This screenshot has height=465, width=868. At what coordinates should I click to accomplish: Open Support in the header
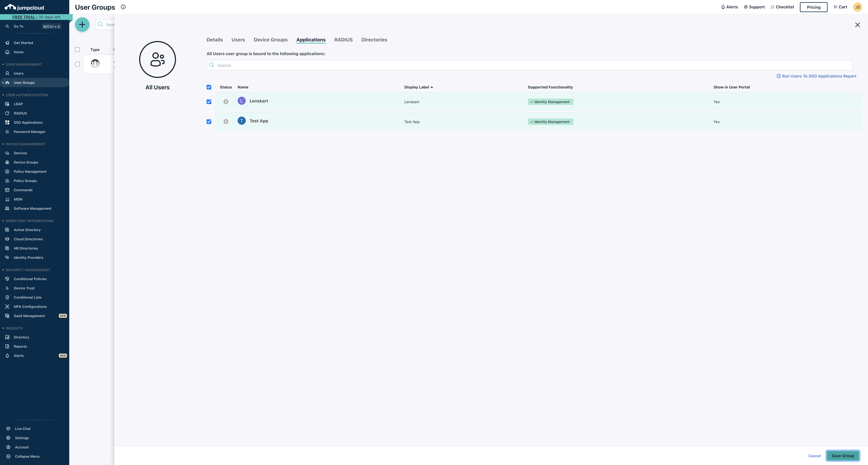(x=754, y=7)
